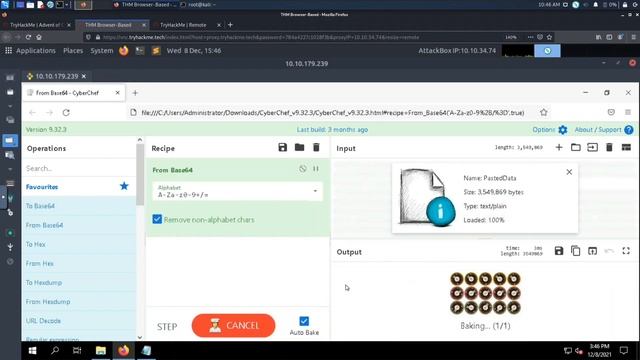Clear input and output with trash icon
This screenshot has height=360, width=640.
pos(609,147)
